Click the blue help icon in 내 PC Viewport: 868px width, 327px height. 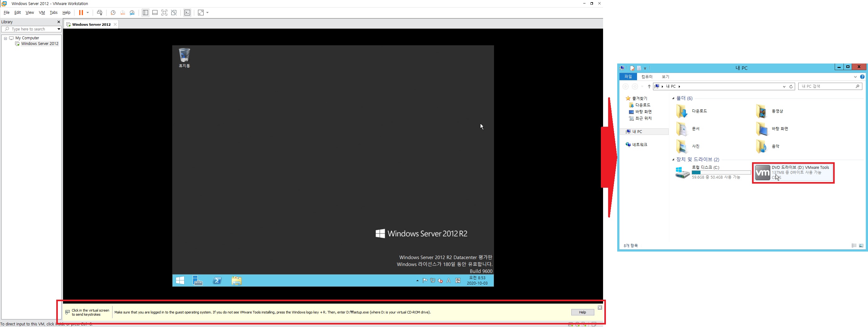click(862, 77)
